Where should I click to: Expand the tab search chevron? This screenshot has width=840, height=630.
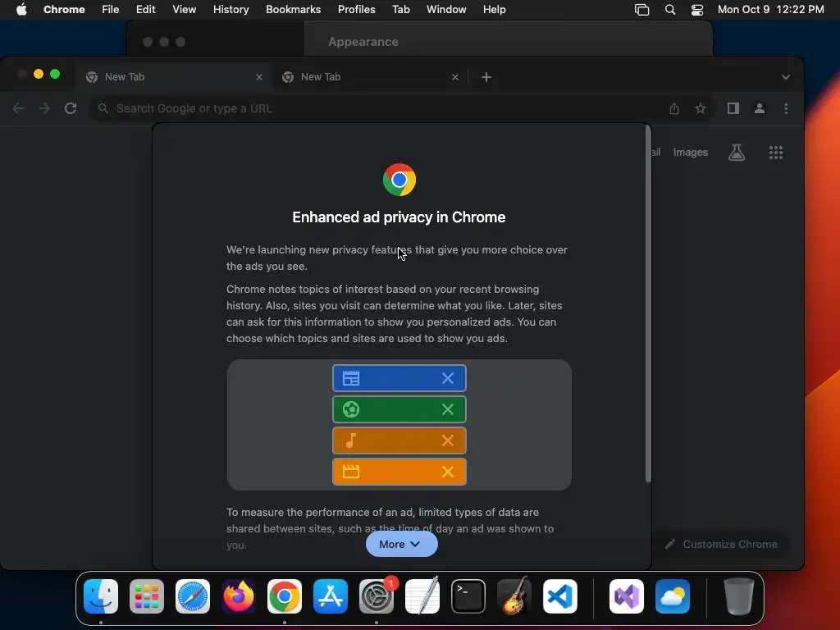(x=785, y=77)
